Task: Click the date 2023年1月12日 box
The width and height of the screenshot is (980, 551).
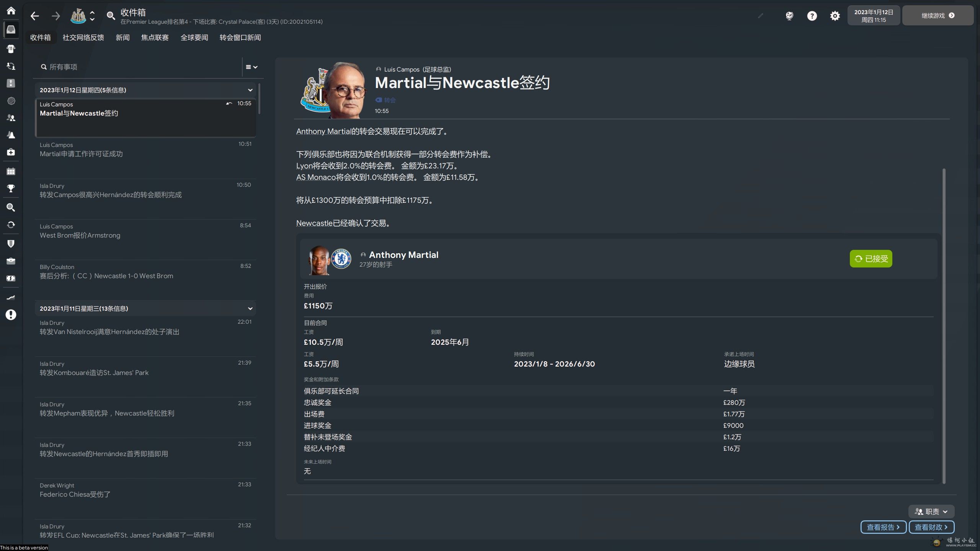Action: (x=874, y=16)
